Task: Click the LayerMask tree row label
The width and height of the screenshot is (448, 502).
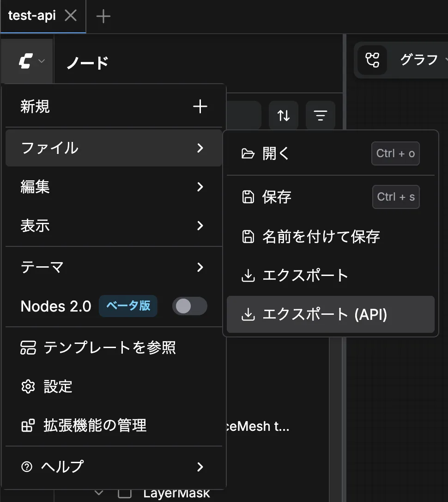Action: 176,494
